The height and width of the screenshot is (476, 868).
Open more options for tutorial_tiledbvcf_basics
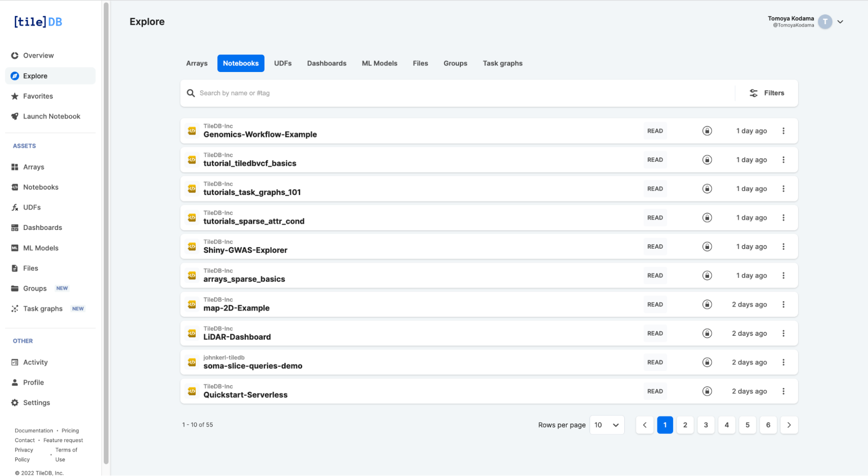click(x=783, y=160)
